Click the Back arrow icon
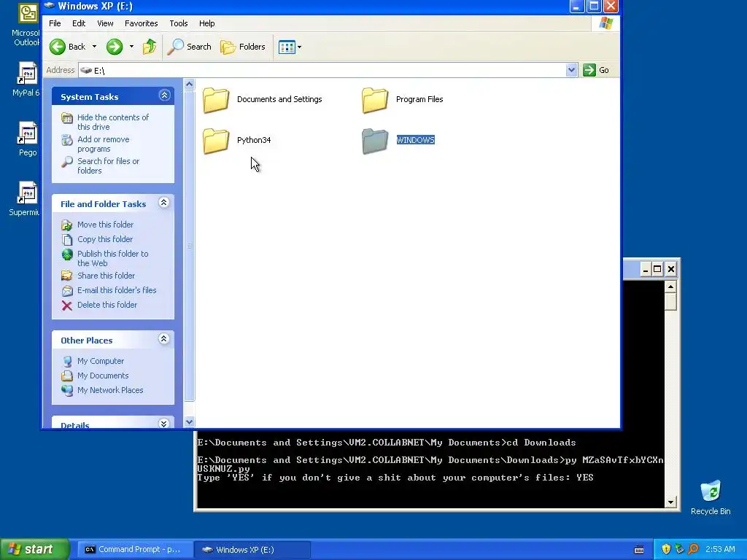Screen dimensions: 747x560 58,47
